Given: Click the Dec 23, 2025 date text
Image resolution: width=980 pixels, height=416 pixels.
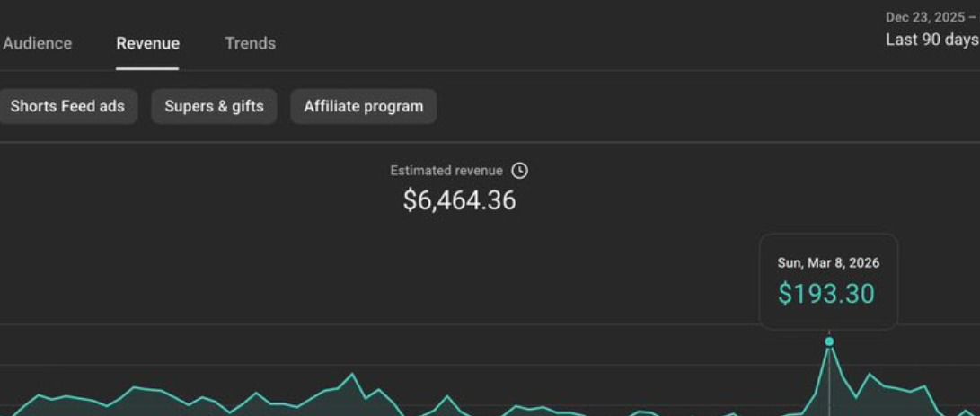Looking at the screenshot, I should (931, 17).
